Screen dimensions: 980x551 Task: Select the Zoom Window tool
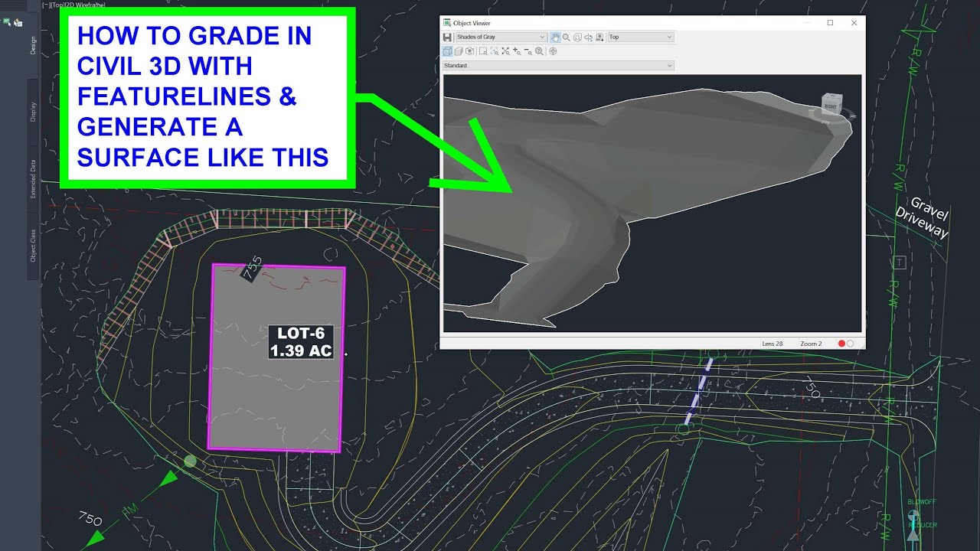pos(483,51)
